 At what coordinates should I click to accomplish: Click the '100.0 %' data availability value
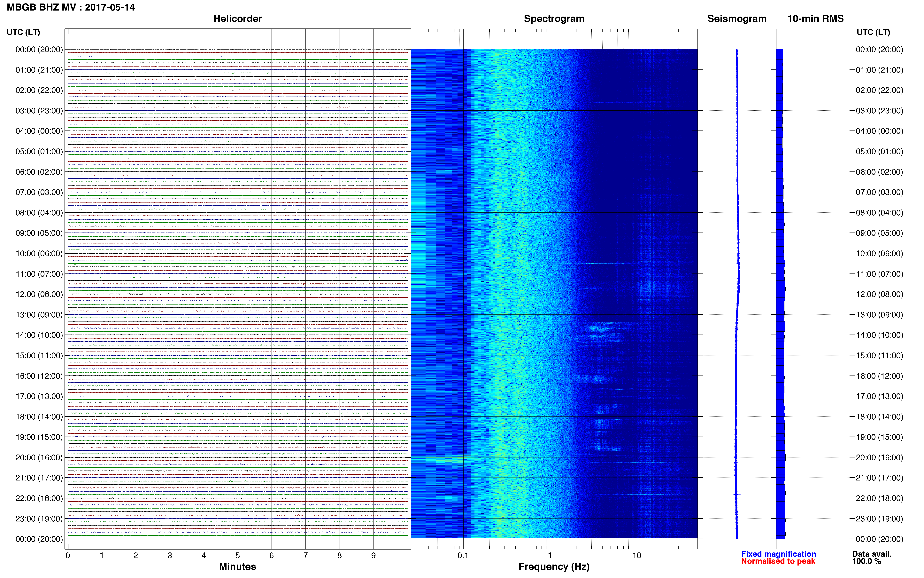click(x=867, y=561)
